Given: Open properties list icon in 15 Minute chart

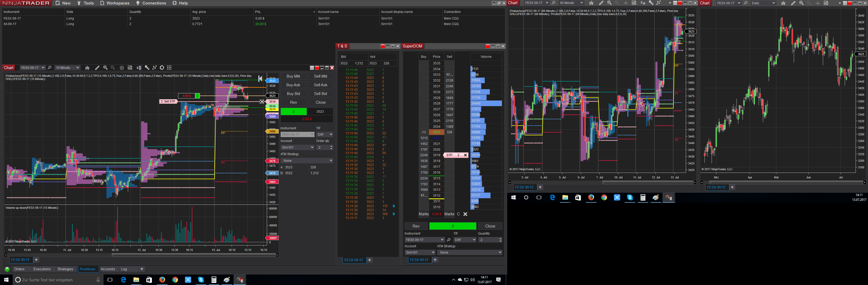Looking at the screenshot, I should coord(170,68).
